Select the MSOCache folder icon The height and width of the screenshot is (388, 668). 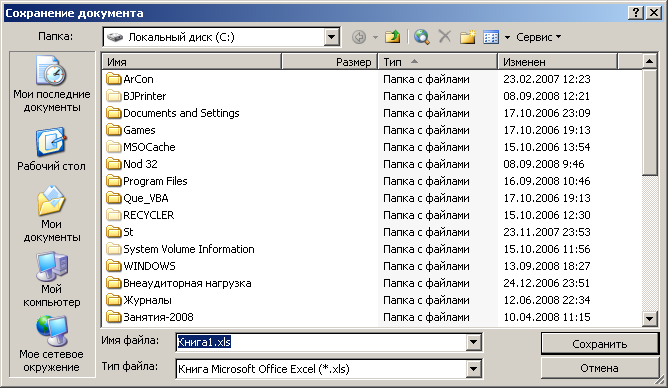113,147
